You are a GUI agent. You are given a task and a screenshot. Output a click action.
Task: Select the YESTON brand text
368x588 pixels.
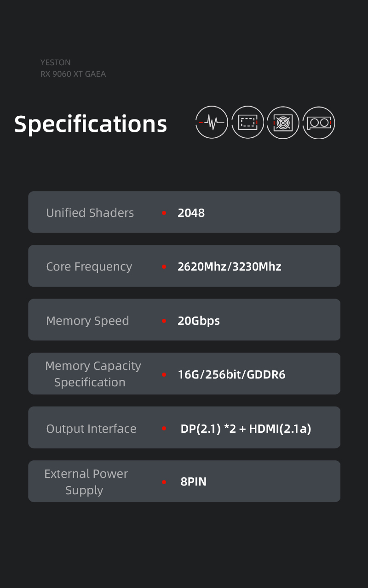tap(56, 62)
